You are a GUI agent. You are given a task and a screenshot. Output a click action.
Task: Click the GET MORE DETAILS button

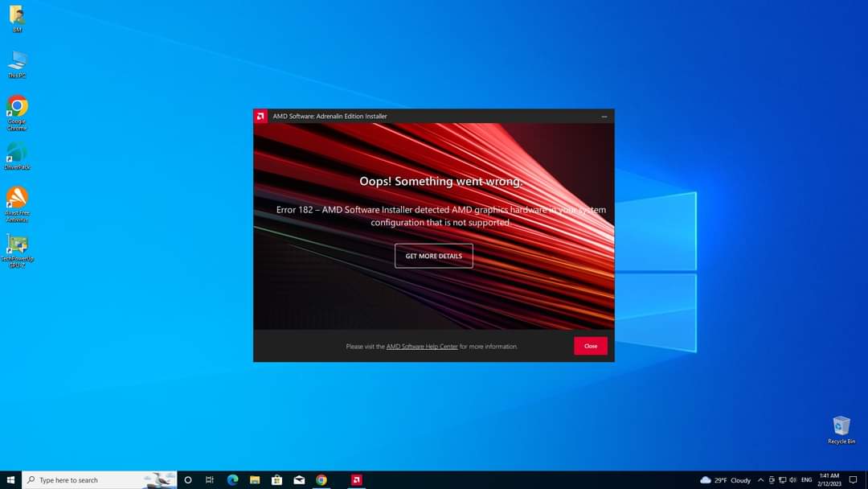tap(433, 256)
